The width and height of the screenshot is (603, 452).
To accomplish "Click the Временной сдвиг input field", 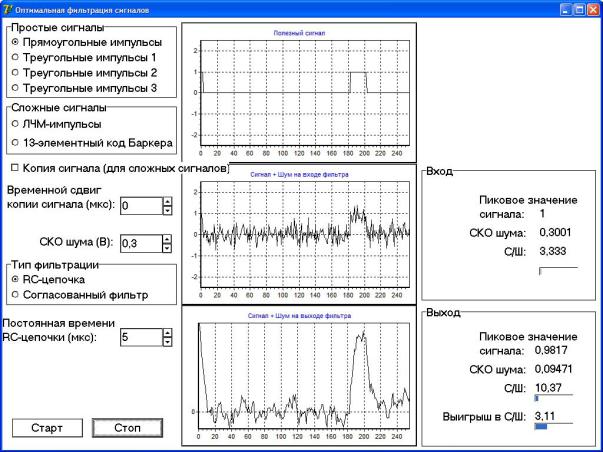I will [x=141, y=206].
